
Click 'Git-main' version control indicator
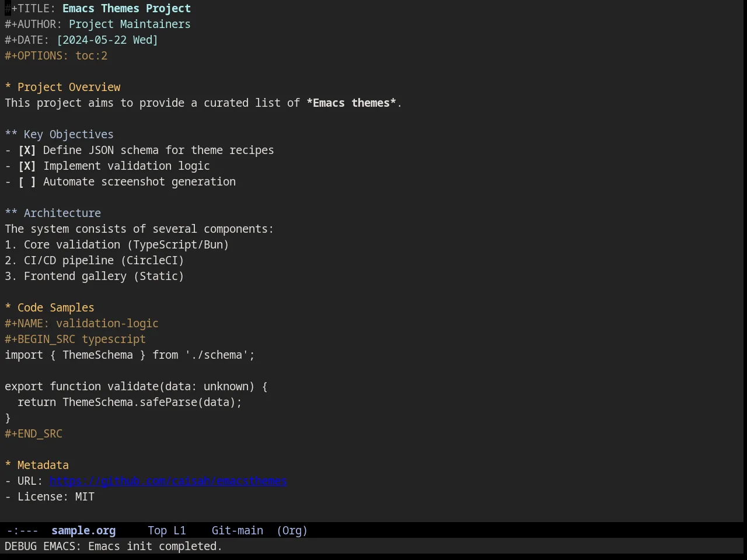[238, 531]
